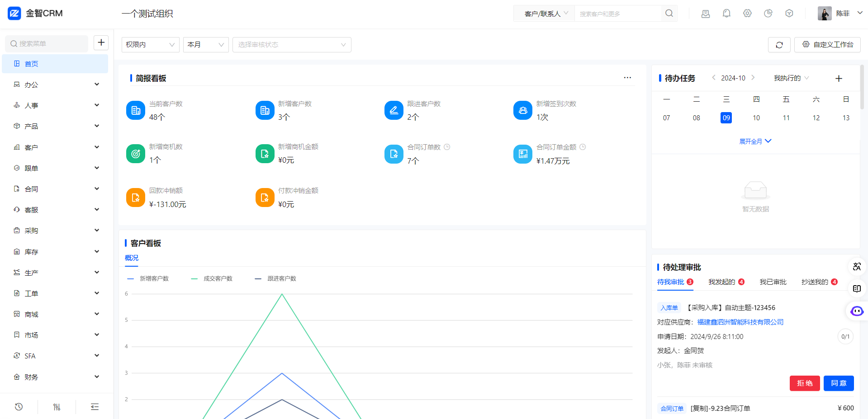This screenshot has height=419, width=868.
Task: Open the purple assistant robot icon
Action: 857,311
